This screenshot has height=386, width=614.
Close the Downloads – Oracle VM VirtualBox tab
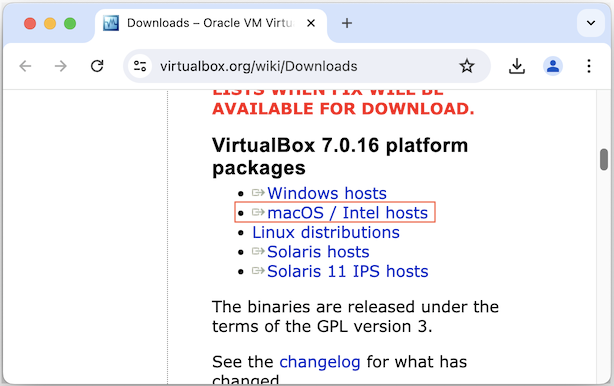[311, 23]
